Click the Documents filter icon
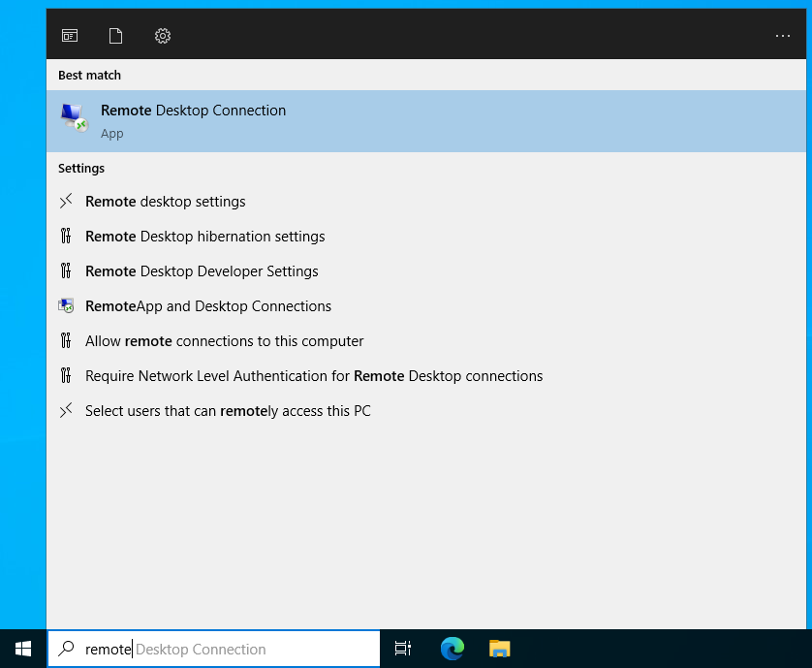The height and width of the screenshot is (668, 812). 116,36
